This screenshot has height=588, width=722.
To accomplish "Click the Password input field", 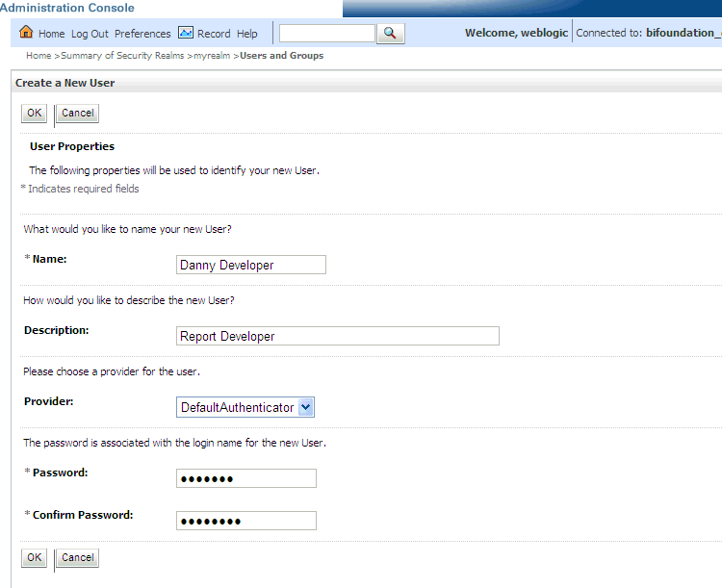I will [246, 478].
